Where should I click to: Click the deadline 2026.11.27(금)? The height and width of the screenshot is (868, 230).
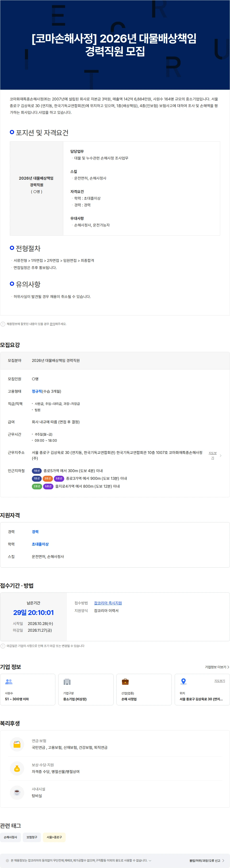[x=40, y=630]
